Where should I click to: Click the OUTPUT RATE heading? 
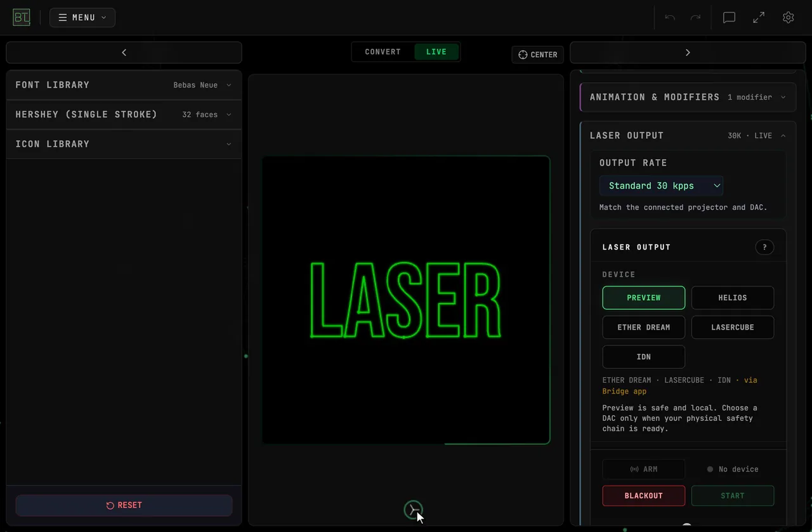point(633,163)
